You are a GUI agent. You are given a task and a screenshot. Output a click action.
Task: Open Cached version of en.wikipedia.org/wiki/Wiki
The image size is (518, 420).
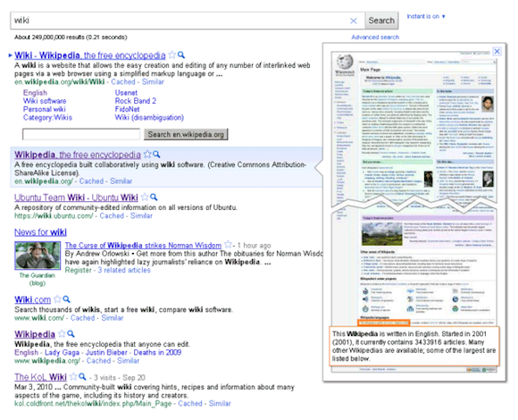123,82
